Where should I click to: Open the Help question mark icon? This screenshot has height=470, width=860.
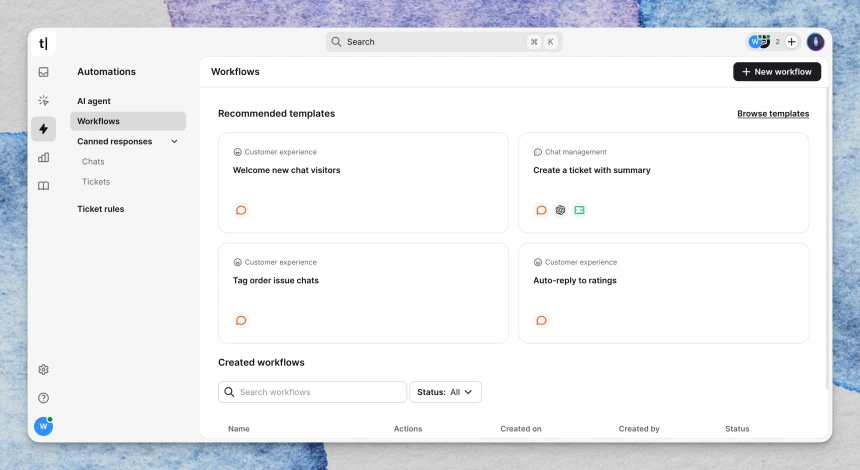43,398
